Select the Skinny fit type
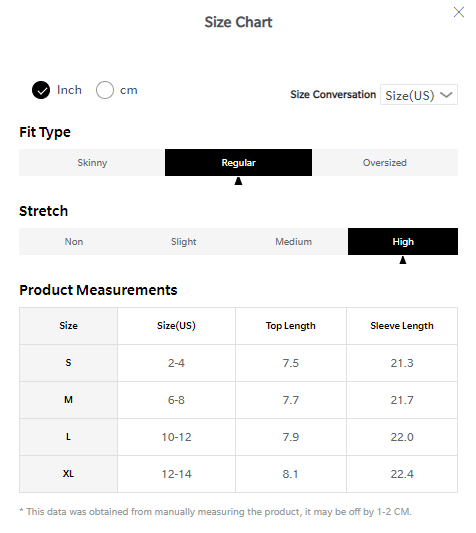This screenshot has width=476, height=533. (92, 162)
